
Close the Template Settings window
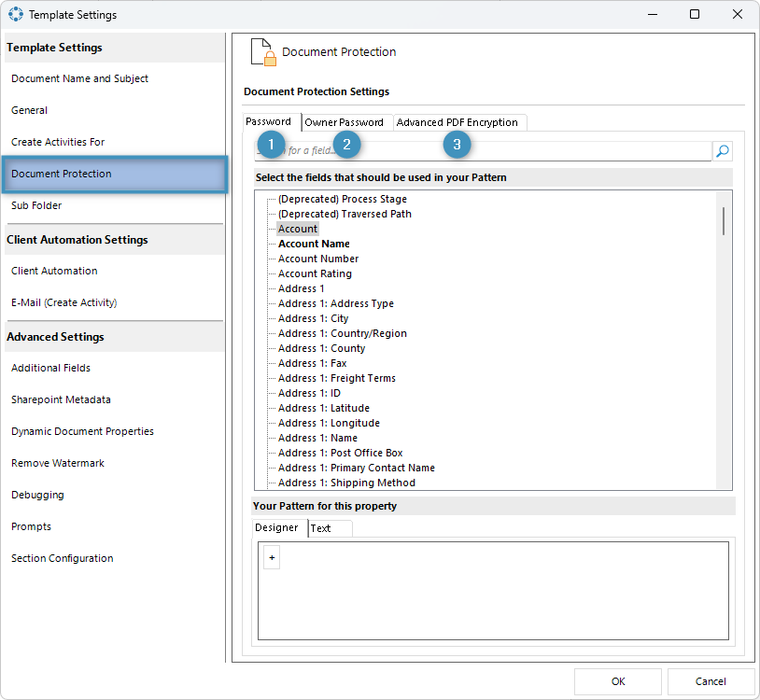[738, 14]
